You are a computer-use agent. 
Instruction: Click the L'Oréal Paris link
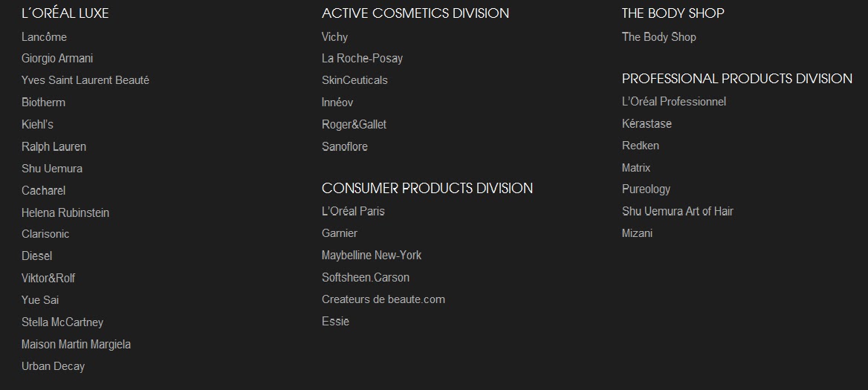coord(353,211)
